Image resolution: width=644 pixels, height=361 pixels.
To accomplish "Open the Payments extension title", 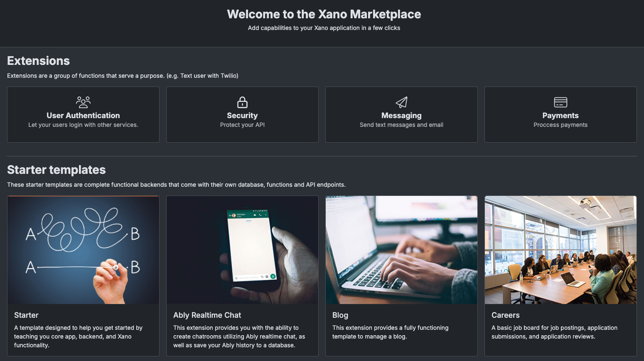I will [x=560, y=116].
